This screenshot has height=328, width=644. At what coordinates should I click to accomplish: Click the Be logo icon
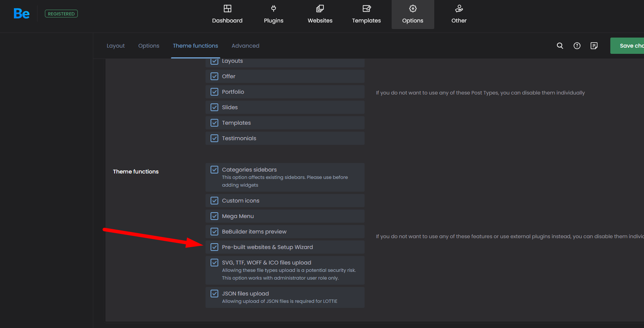(21, 14)
